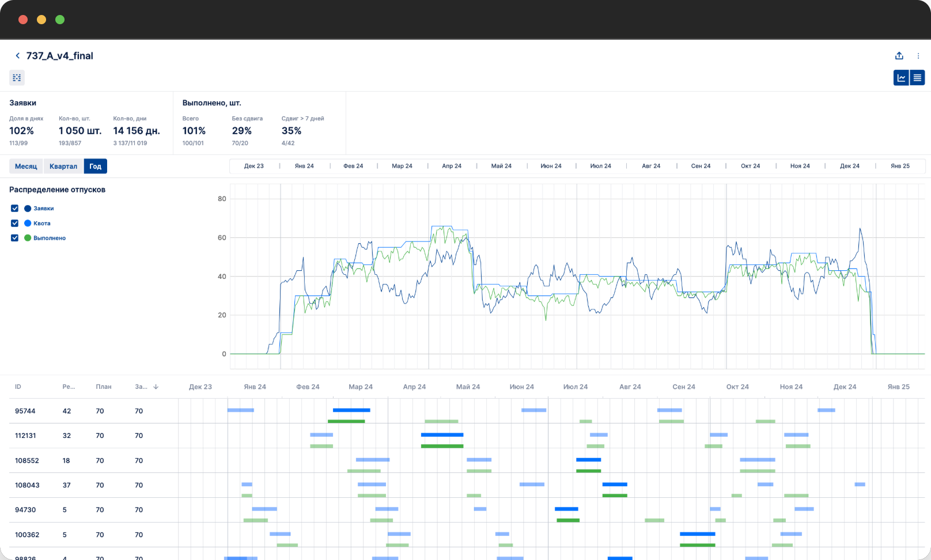931x560 pixels.
Task: Select row with ID 95744
Action: click(x=466, y=411)
